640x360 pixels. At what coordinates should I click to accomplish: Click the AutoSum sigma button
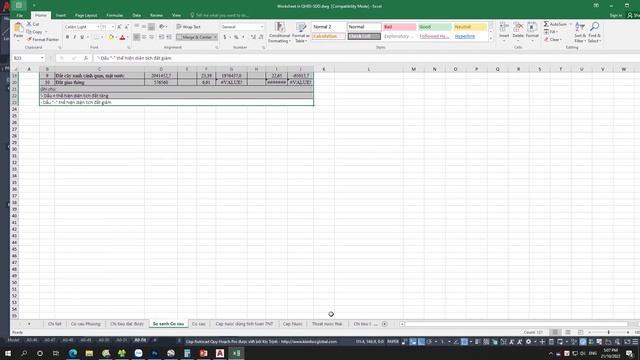(555, 24)
